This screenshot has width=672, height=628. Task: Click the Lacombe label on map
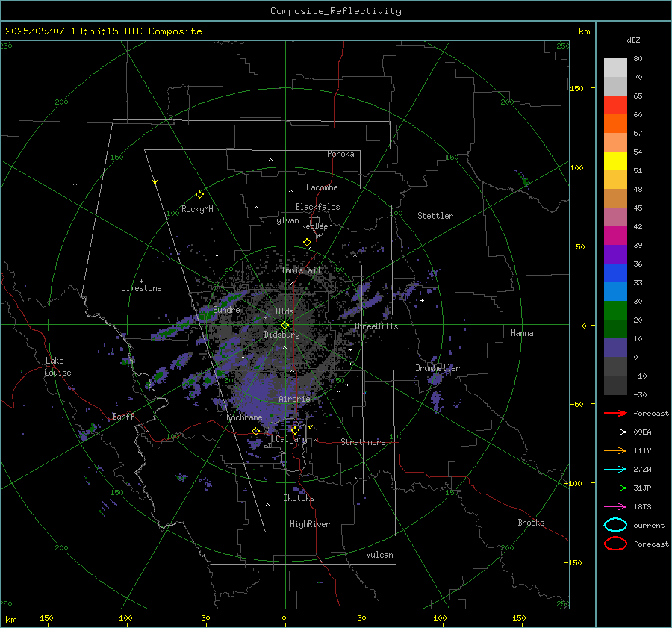(x=322, y=187)
